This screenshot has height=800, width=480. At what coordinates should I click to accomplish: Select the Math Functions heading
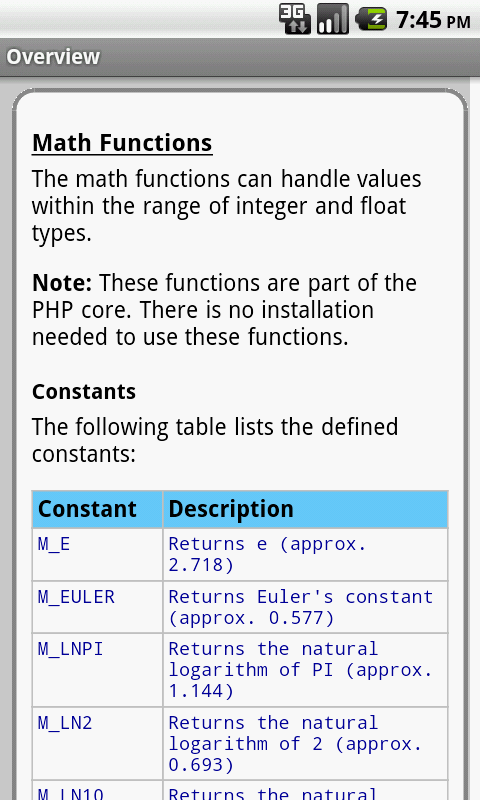click(x=122, y=142)
